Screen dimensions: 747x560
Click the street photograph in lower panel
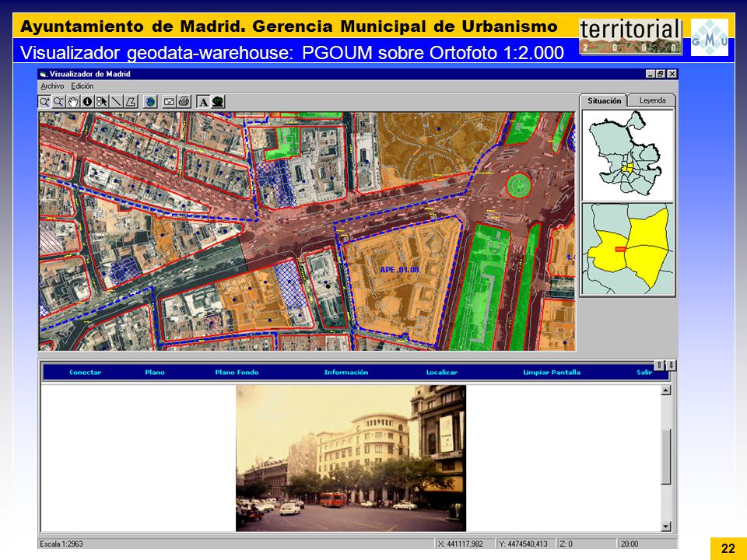point(351,458)
